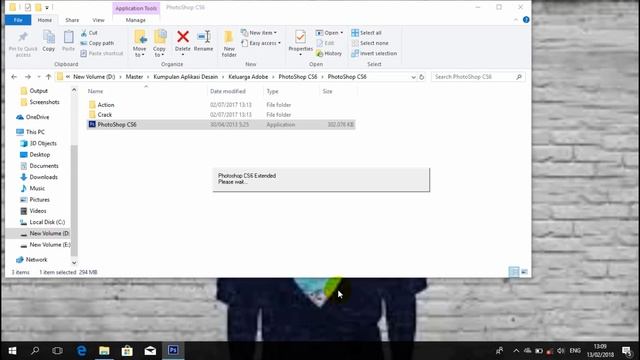Viewport: 640px width, 360px height.
Task: Switch to Large icons view
Action: (x=524, y=272)
